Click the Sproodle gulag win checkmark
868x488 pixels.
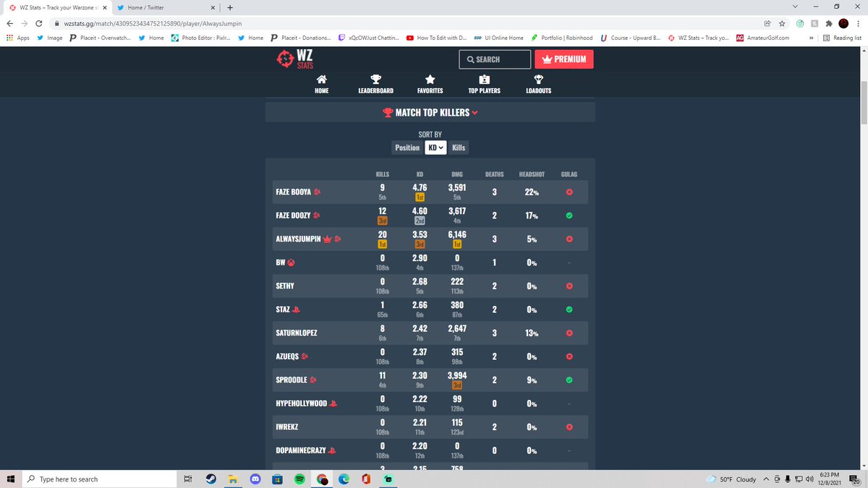[569, 380]
